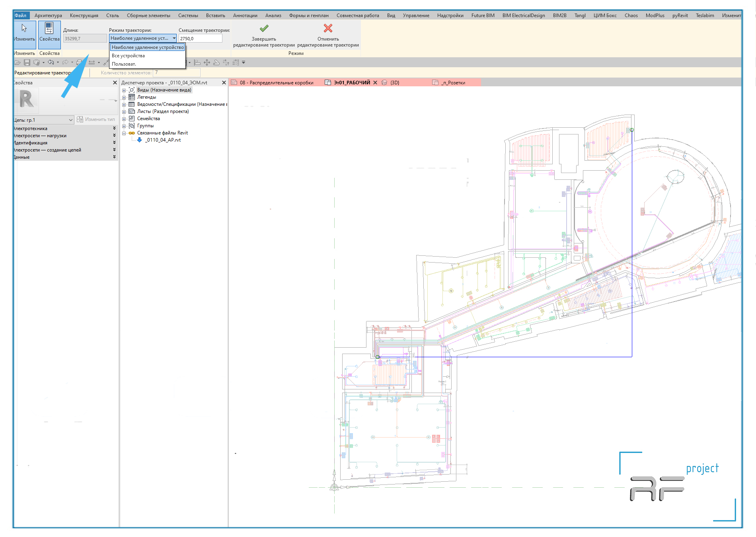
Task: Close the Диспетчер проекта panel
Action: (x=224, y=83)
